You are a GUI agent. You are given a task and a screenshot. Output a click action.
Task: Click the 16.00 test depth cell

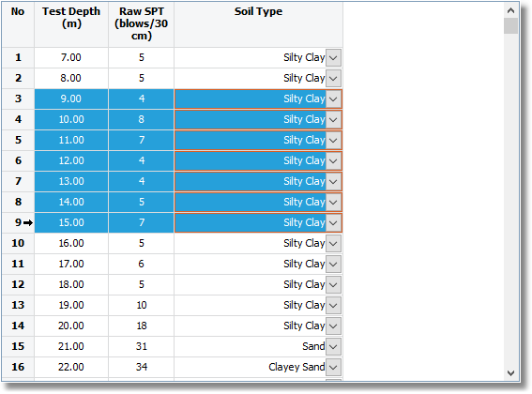(x=71, y=243)
